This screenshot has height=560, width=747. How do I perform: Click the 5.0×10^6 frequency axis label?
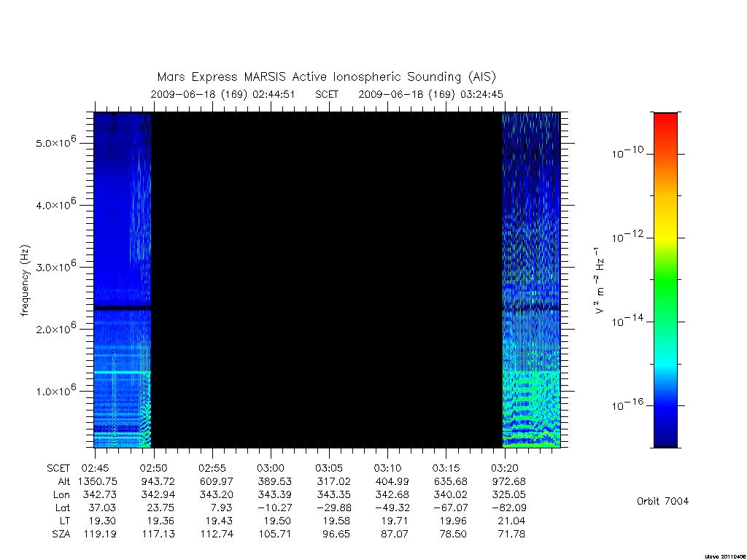click(55, 142)
